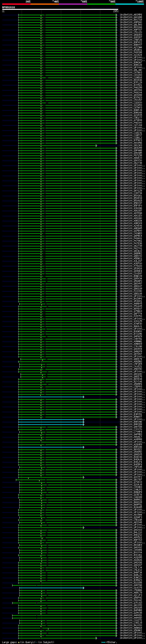Open hit UniRef100_Q6QU83

point(131,35)
